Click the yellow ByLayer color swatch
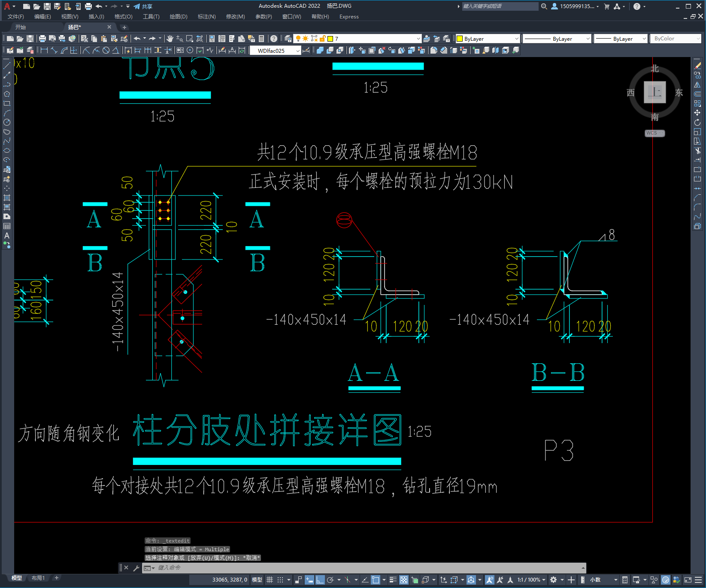 click(x=460, y=39)
